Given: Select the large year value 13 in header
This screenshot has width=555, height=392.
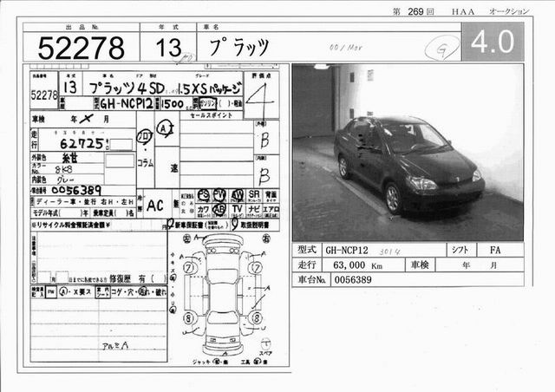Looking at the screenshot, I should click(x=168, y=48).
